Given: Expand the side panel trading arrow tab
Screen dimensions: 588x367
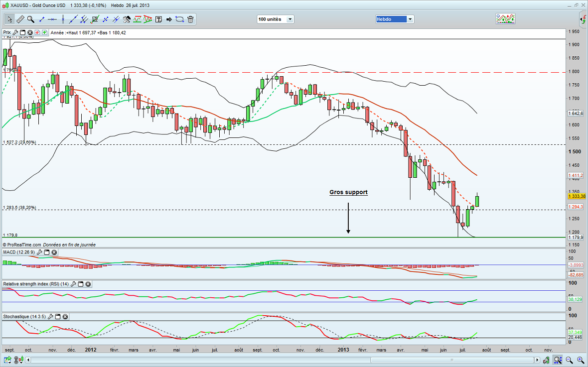Looking at the screenshot, I should click(x=584, y=20).
